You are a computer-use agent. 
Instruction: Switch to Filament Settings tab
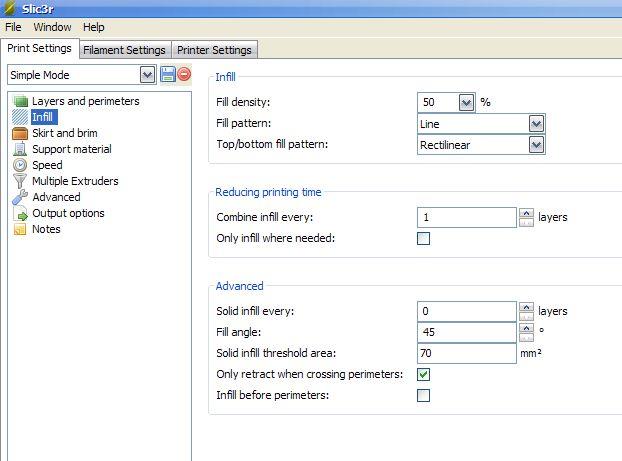pos(125,50)
